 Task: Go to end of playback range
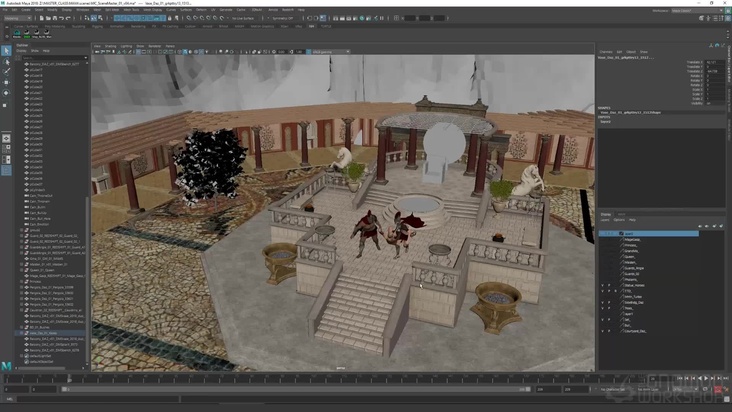click(x=725, y=378)
